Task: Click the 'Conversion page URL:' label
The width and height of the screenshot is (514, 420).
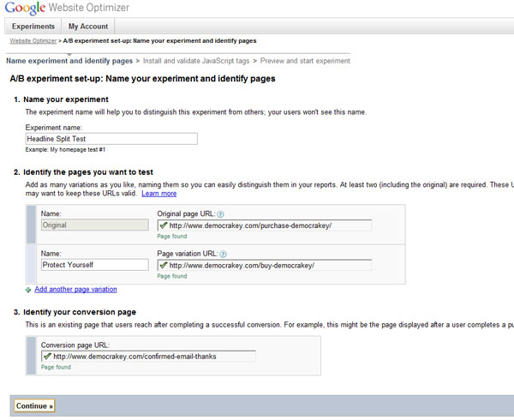Action: click(75, 345)
